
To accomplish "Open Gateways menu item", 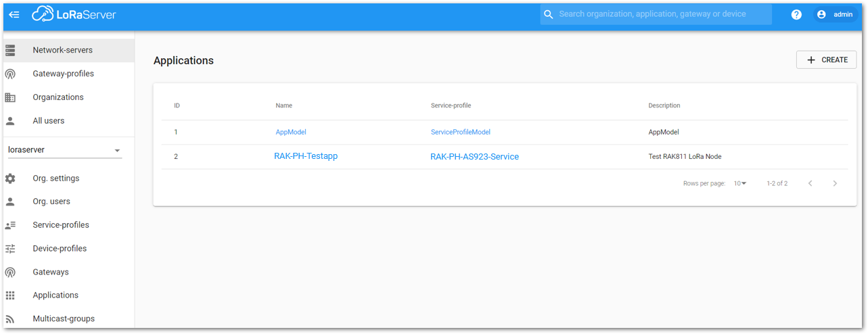I will pyautogui.click(x=69, y=272).
